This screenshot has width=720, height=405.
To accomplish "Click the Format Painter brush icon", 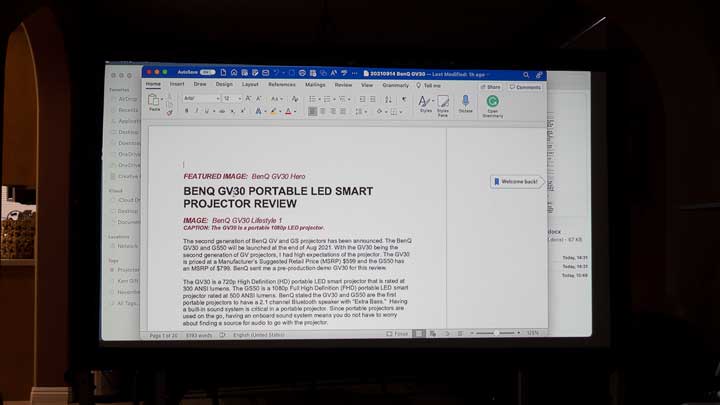I will (x=169, y=112).
